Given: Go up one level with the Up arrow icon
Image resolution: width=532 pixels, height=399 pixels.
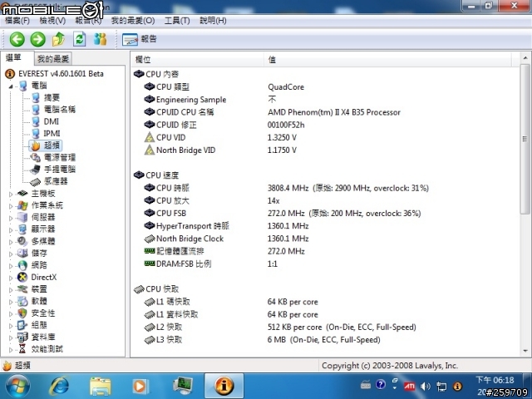Looking at the screenshot, I should click(x=58, y=39).
